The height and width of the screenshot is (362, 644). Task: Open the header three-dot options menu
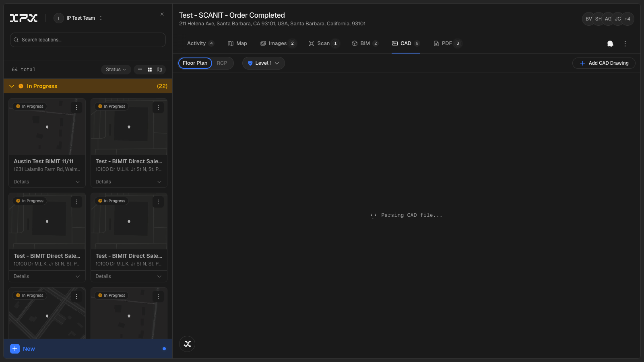[x=625, y=44]
